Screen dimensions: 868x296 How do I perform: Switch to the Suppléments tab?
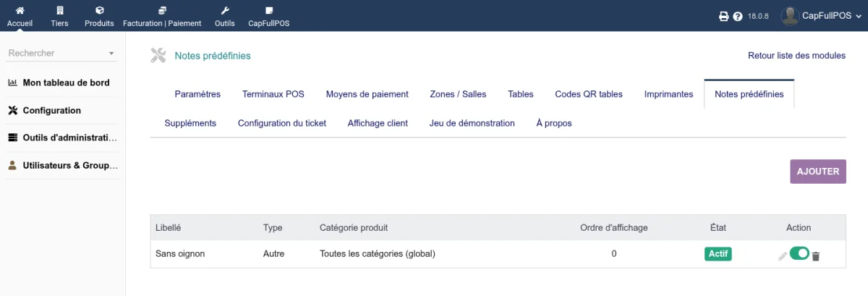pos(190,123)
